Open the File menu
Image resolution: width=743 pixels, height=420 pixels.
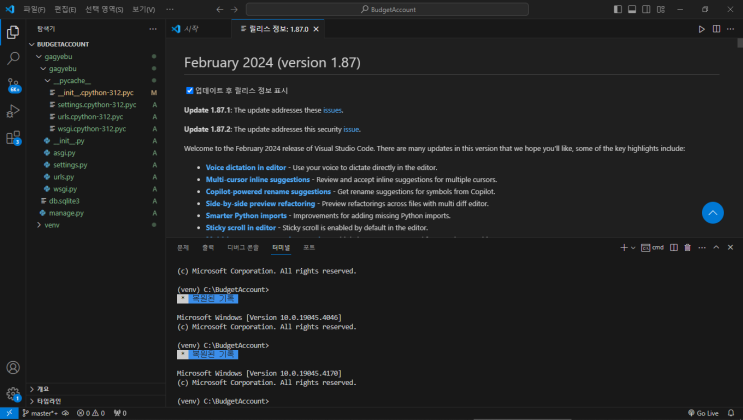(x=34, y=9)
